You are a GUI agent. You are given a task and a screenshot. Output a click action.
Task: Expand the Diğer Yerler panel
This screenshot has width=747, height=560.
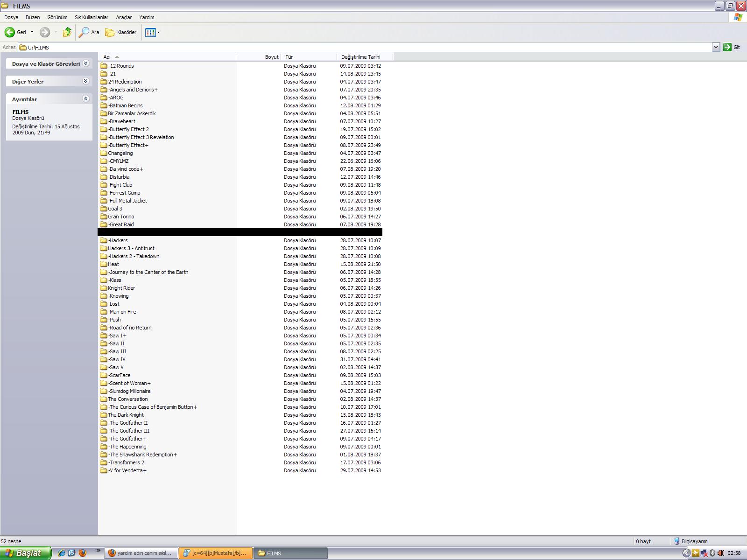[x=85, y=81]
